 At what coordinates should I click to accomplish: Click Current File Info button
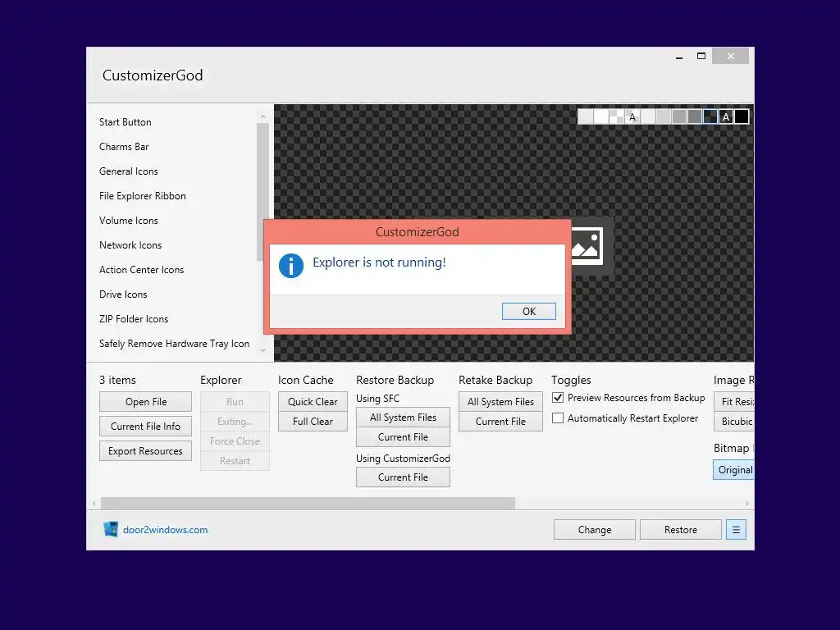(x=145, y=427)
